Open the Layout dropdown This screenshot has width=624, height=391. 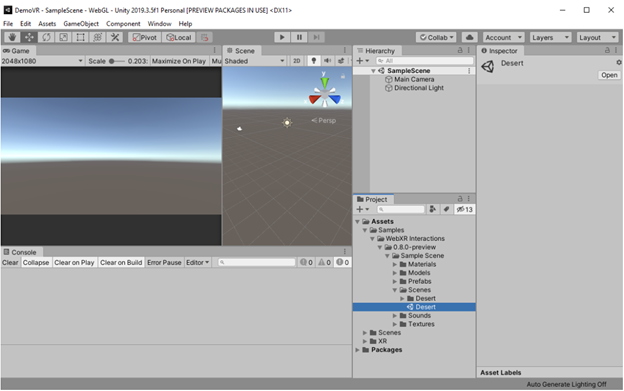(x=598, y=37)
